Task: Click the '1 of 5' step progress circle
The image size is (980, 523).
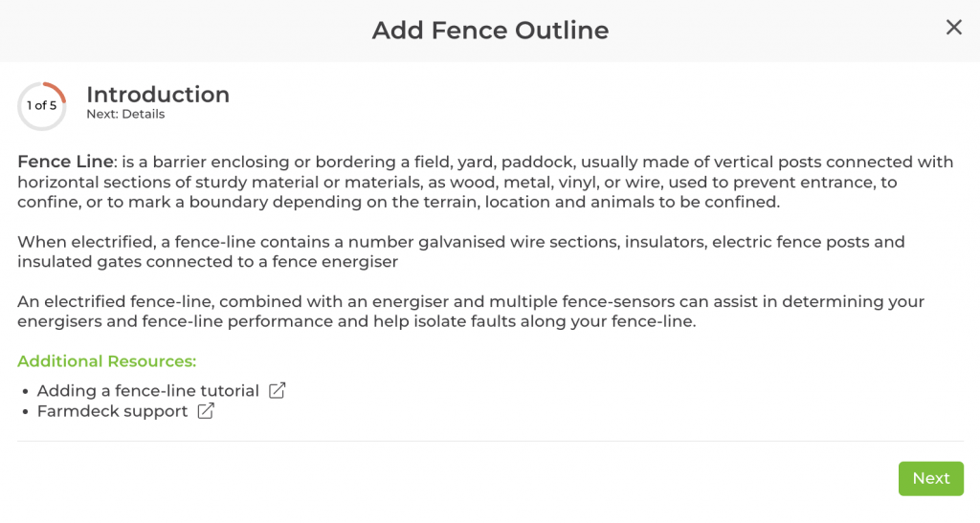Action: point(41,106)
